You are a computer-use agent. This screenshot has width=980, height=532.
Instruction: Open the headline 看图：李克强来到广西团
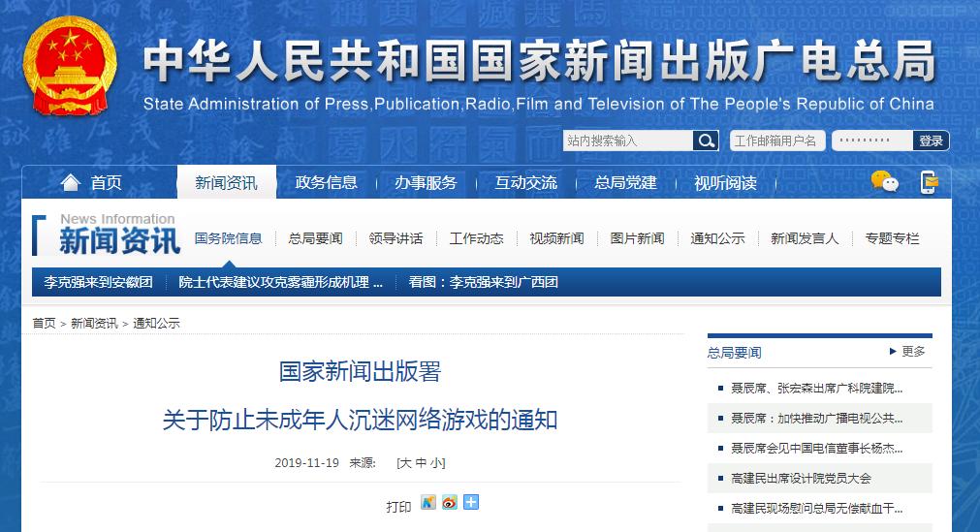coord(483,282)
